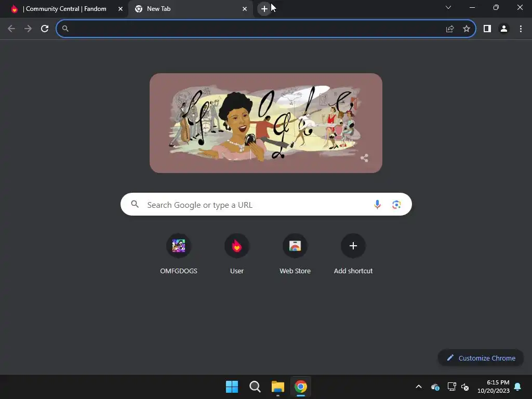Click the muted volume tray icon
Viewport: 532px width, 399px height.
click(465, 387)
